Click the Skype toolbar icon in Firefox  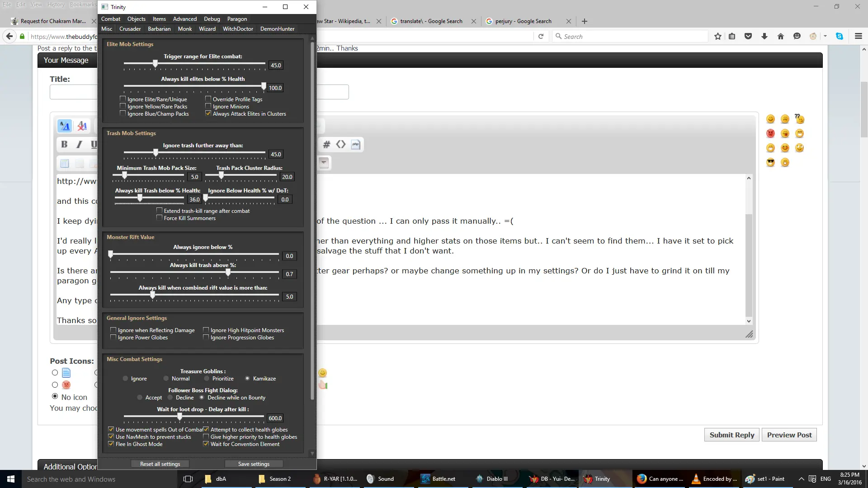840,37
